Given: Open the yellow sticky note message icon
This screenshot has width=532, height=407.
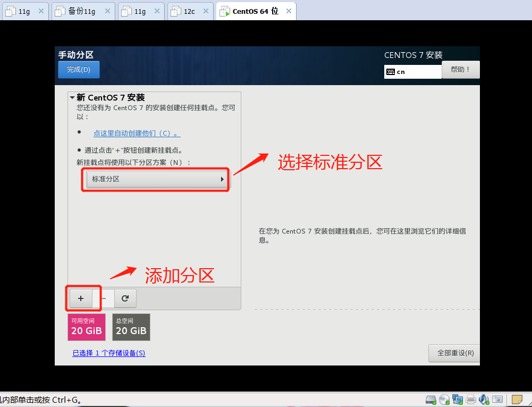Looking at the screenshot, I should [517, 400].
